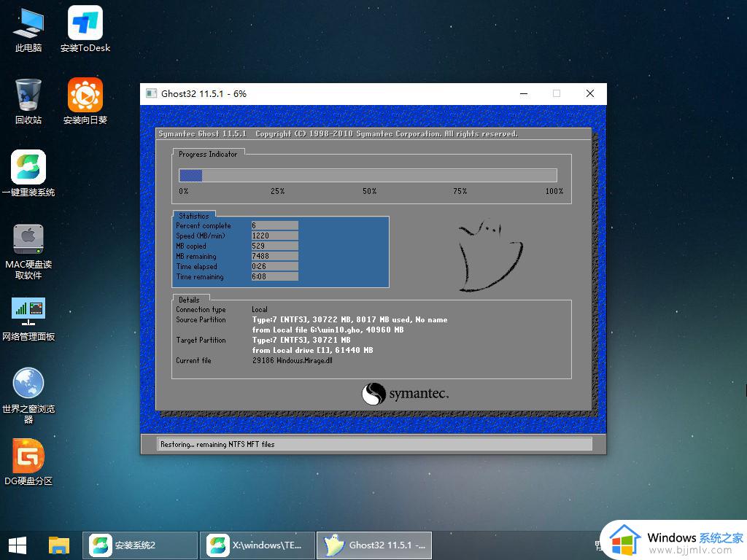747x560 pixels.
Task: Click the text 'from Local file G:\win10.gho'
Action: pyautogui.click(x=306, y=330)
